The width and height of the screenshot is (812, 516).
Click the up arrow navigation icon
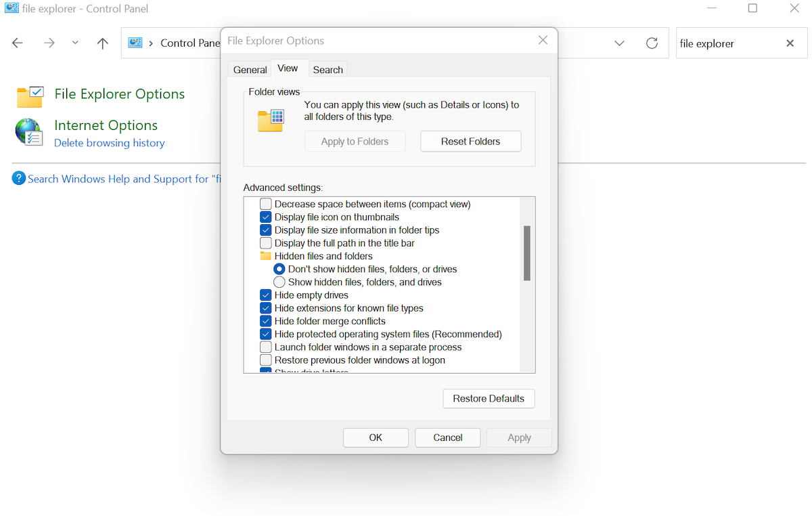[103, 43]
